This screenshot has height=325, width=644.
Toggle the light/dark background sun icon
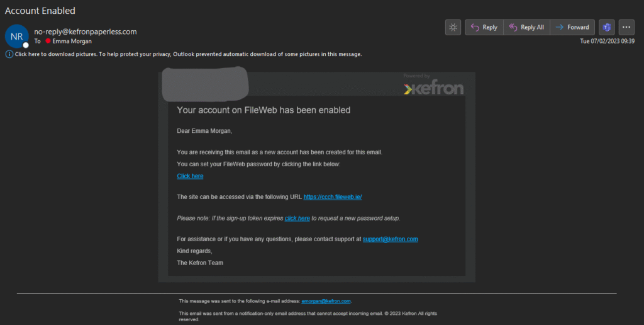[x=453, y=27]
